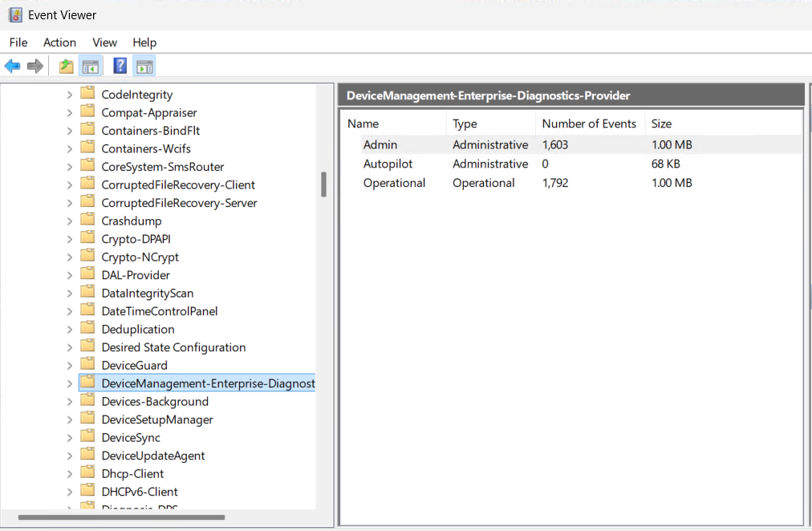Open the View menu
The height and width of the screenshot is (531, 812).
[104, 43]
